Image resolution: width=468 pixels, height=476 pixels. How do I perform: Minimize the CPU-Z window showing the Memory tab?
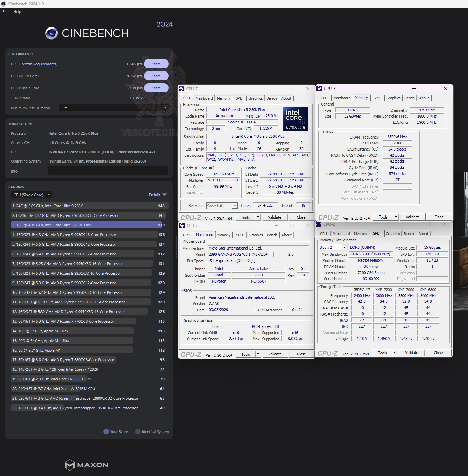pos(414,88)
